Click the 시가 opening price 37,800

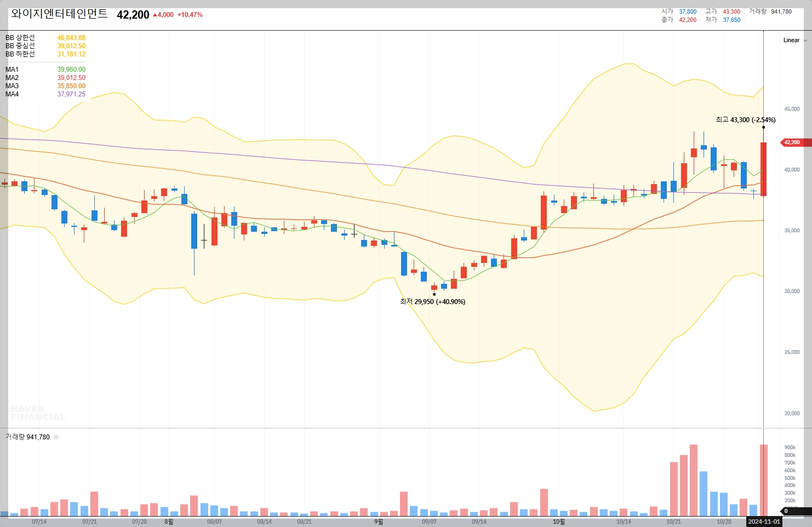pyautogui.click(x=688, y=12)
